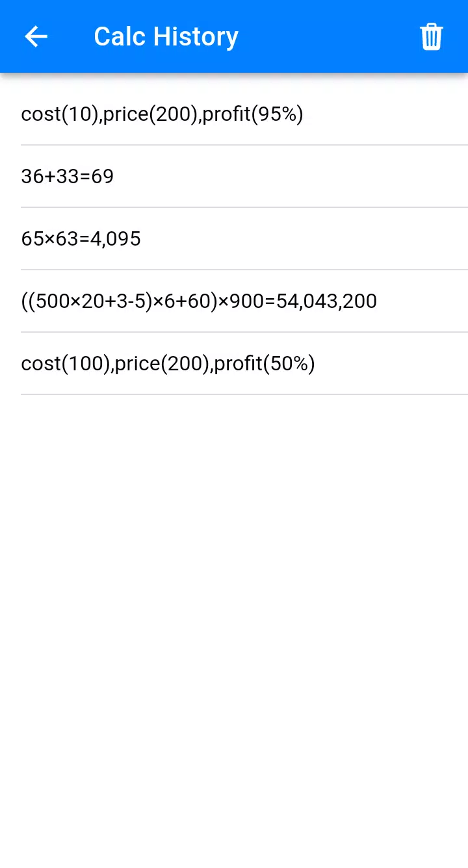Image resolution: width=468 pixels, height=868 pixels.
Task: Click the empty area below the history list
Action: [x=234, y=617]
